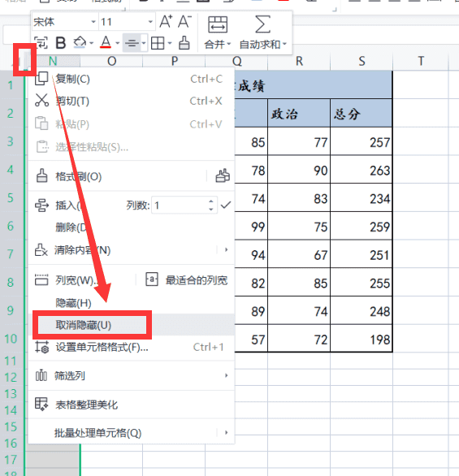Click the 总分 header cell
This screenshot has width=459, height=476.
click(362, 114)
